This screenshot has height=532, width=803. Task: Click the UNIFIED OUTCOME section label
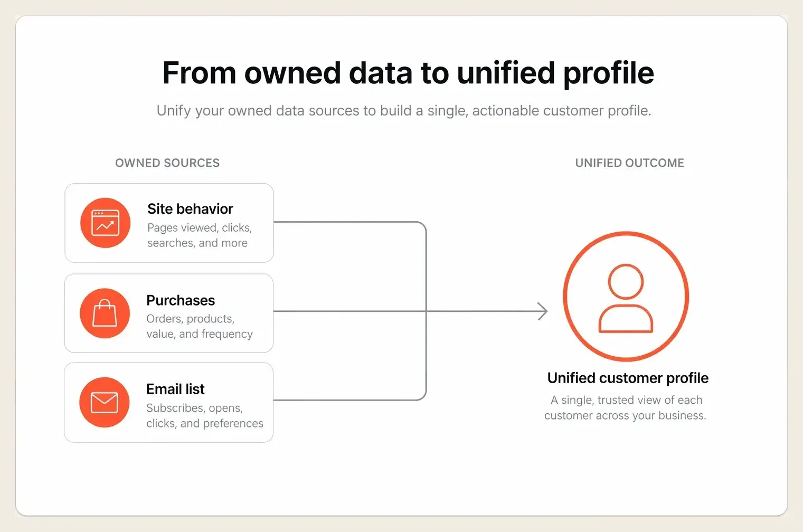629,163
